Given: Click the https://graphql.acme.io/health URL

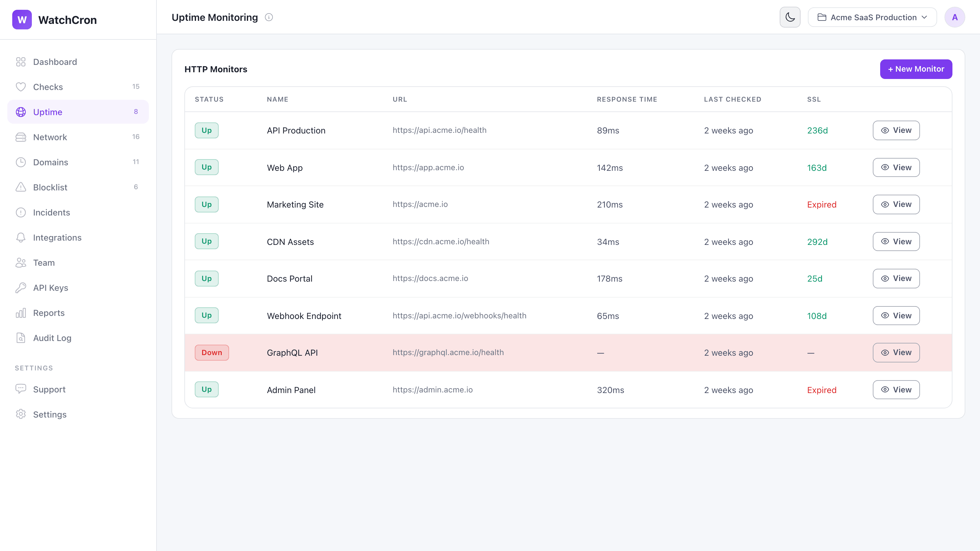Looking at the screenshot, I should 448,353.
